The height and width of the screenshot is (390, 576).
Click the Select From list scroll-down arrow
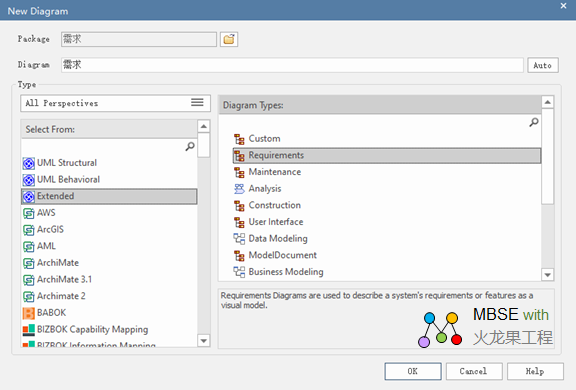point(204,340)
